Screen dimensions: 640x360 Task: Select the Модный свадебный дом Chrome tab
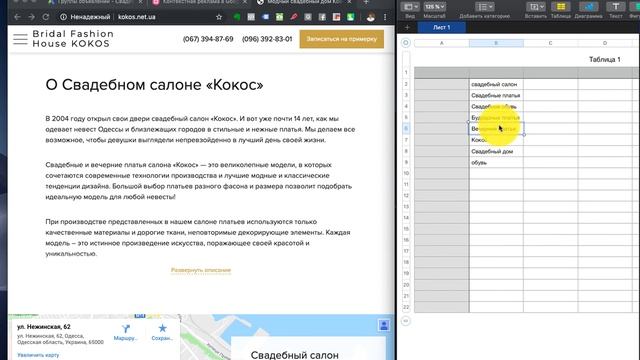[304, 2]
